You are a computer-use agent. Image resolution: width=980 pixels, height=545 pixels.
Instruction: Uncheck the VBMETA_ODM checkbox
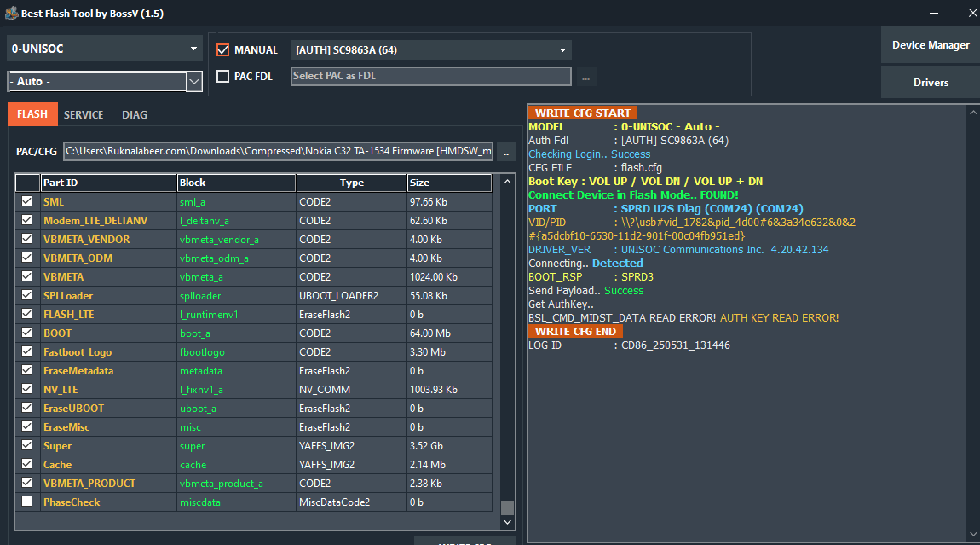[26, 258]
